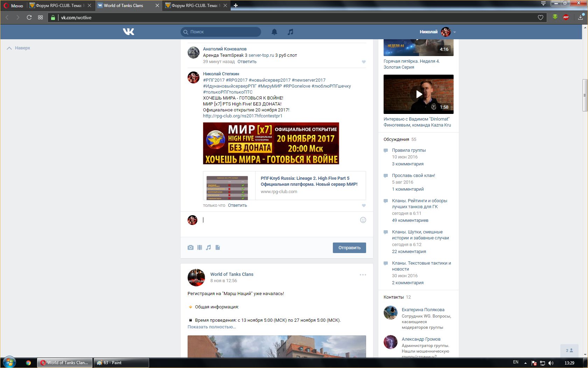The width and height of the screenshot is (588, 368).
Task: Open the МИР x7 banner image
Action: [x=271, y=143]
